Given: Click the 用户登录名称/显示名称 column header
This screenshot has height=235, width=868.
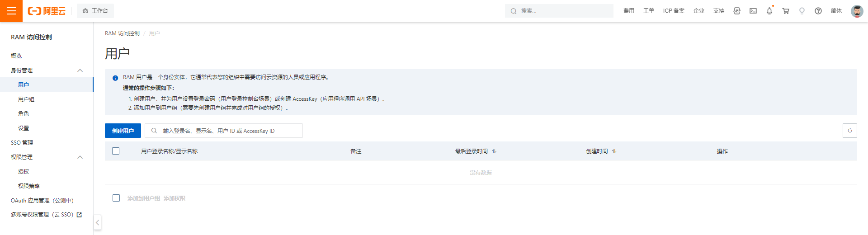Looking at the screenshot, I should tap(169, 151).
